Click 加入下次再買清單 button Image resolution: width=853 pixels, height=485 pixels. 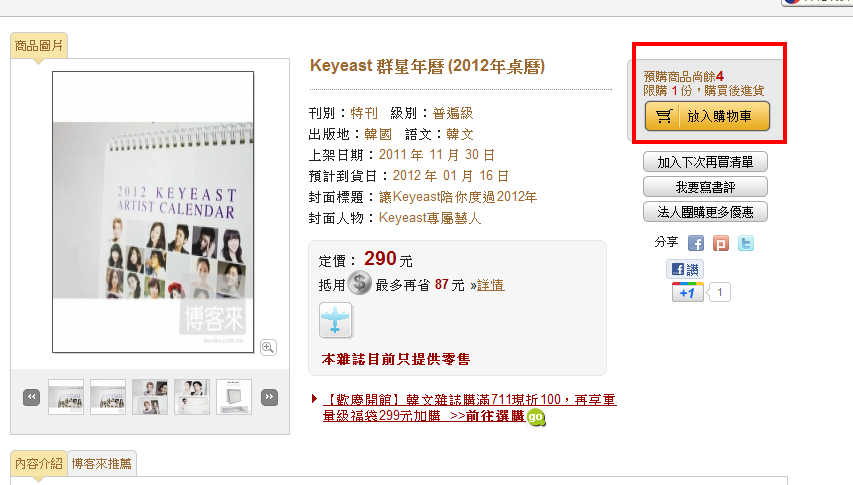705,162
